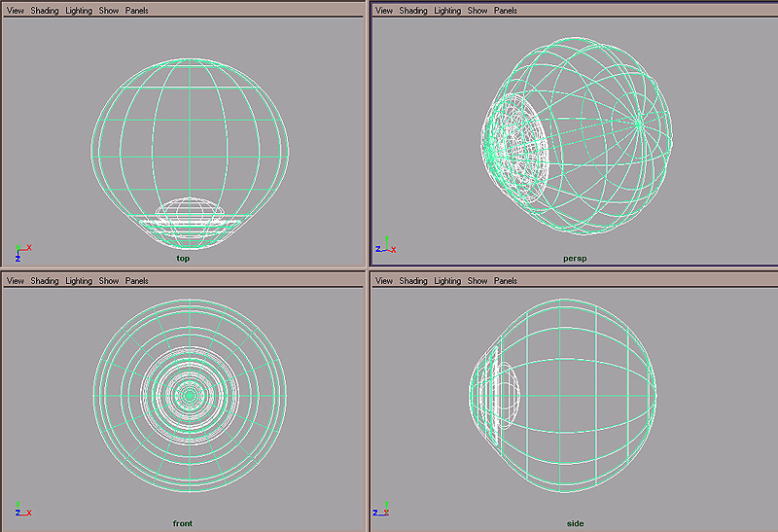The width and height of the screenshot is (778, 532).
Task: Open the Lighting menu in the top viewport
Action: pyautogui.click(x=79, y=11)
